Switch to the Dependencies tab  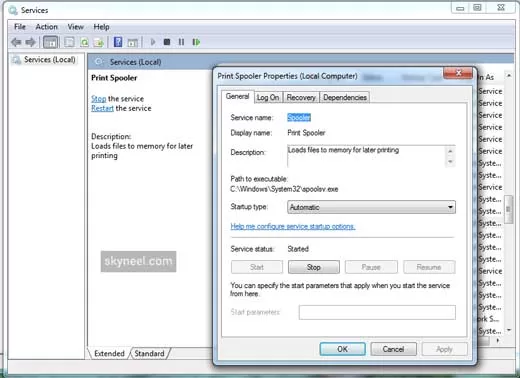coord(345,97)
